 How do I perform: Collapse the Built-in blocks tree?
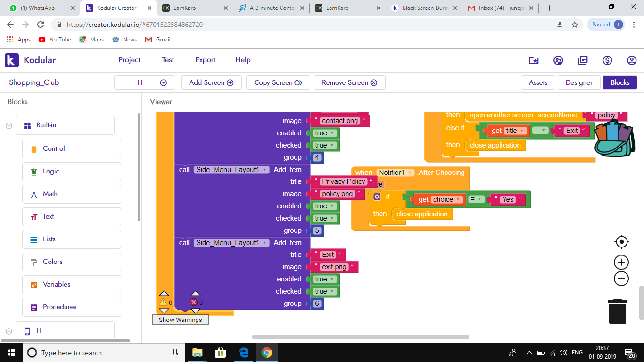point(8,125)
